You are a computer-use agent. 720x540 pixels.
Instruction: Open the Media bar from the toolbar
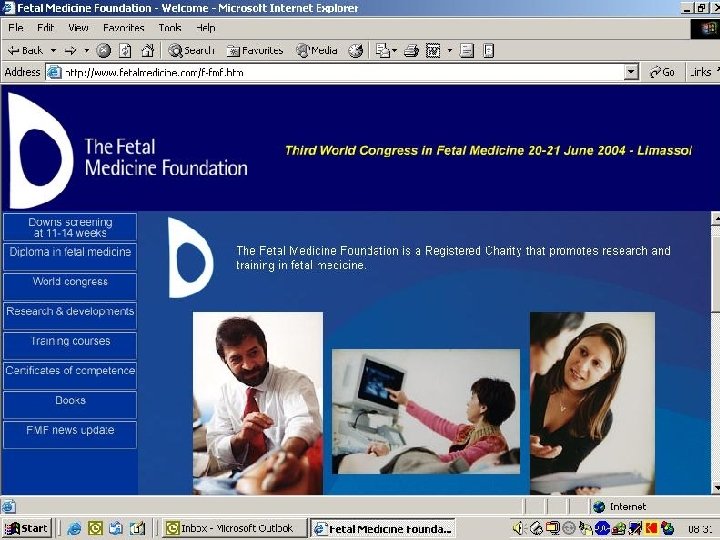click(317, 51)
